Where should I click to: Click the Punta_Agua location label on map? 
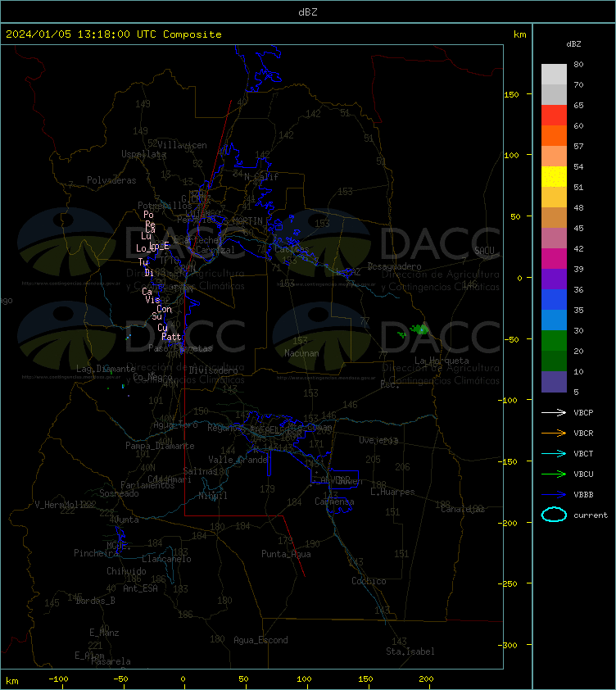[286, 554]
